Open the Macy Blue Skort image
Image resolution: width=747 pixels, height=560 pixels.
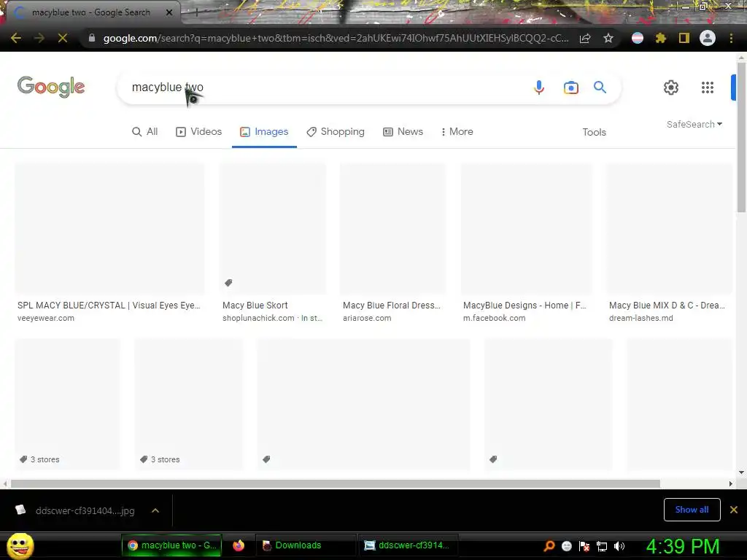click(x=273, y=228)
